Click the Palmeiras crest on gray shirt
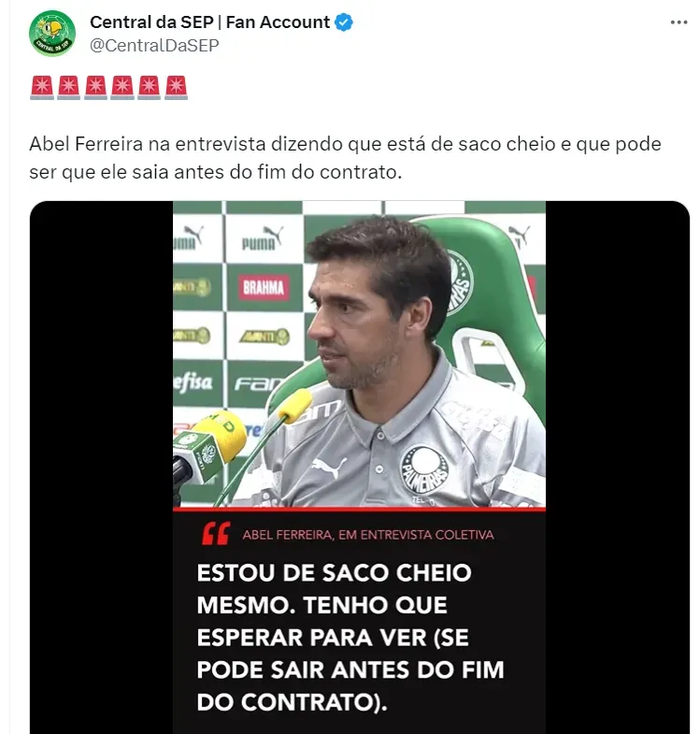700x734 pixels. pos(424,469)
